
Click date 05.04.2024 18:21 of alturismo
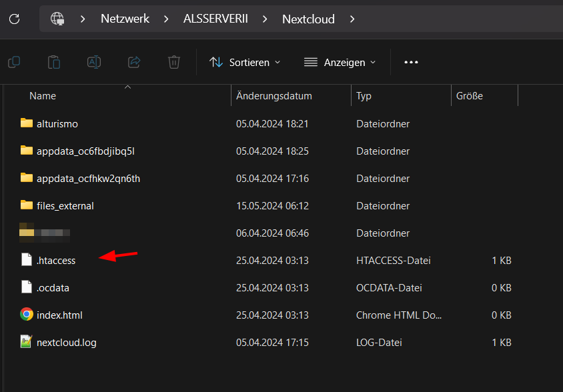[272, 124]
